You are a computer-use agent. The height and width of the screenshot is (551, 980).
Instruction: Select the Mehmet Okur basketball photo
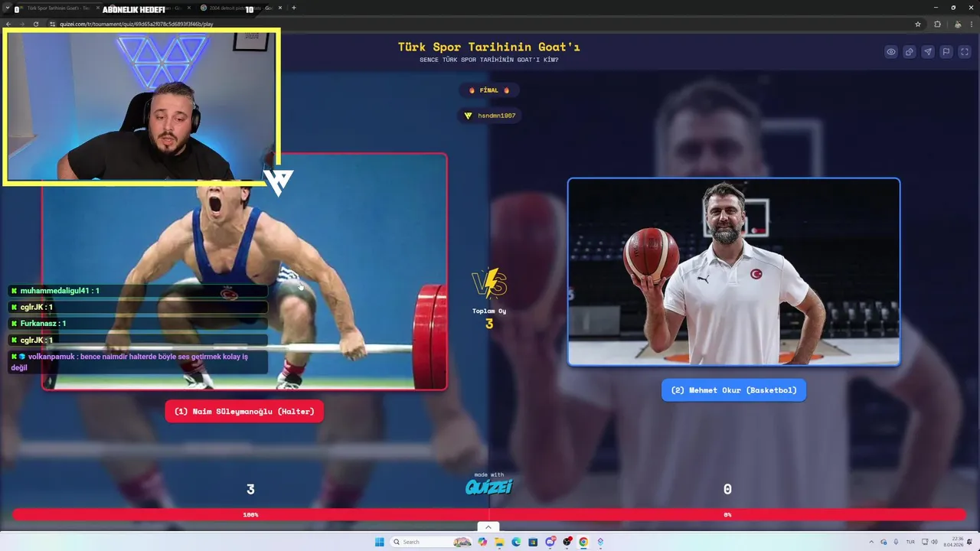pos(733,272)
